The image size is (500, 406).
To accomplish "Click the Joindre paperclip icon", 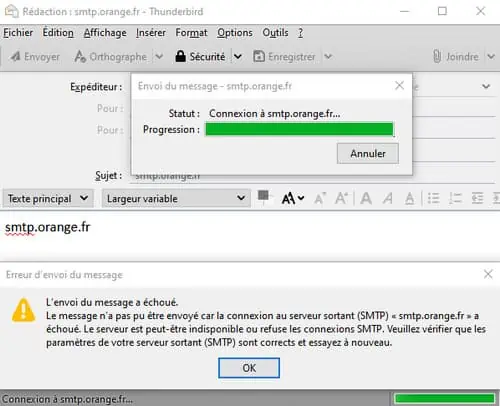I will (x=437, y=57).
